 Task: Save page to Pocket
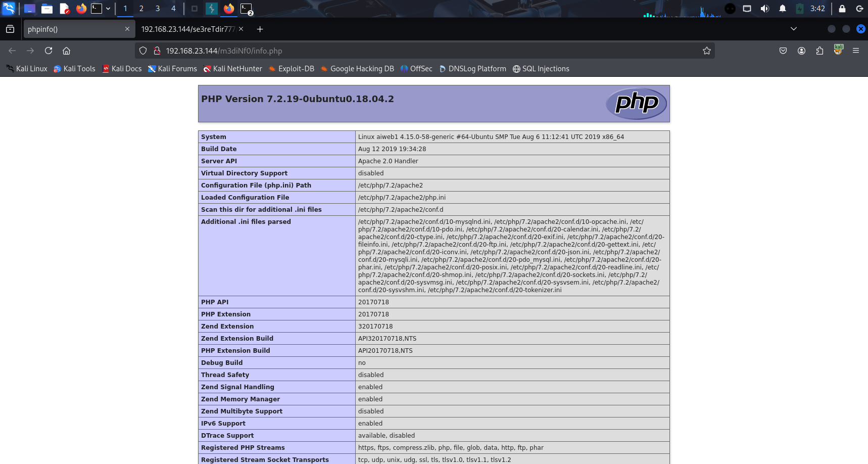pos(783,51)
